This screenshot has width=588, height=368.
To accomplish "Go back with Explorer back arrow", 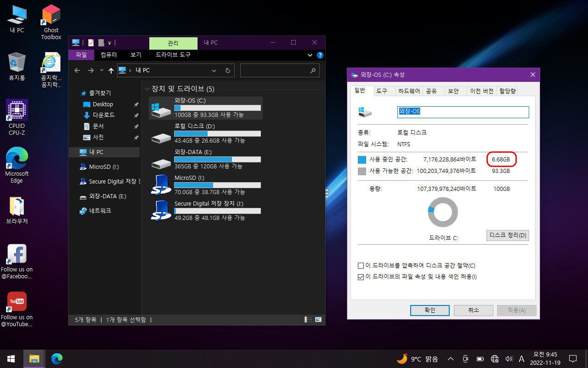I will pos(77,70).
